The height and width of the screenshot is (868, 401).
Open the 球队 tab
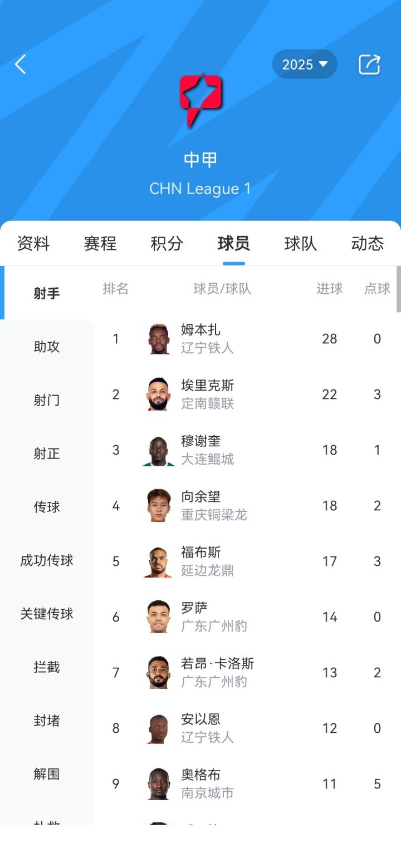pyautogui.click(x=300, y=244)
